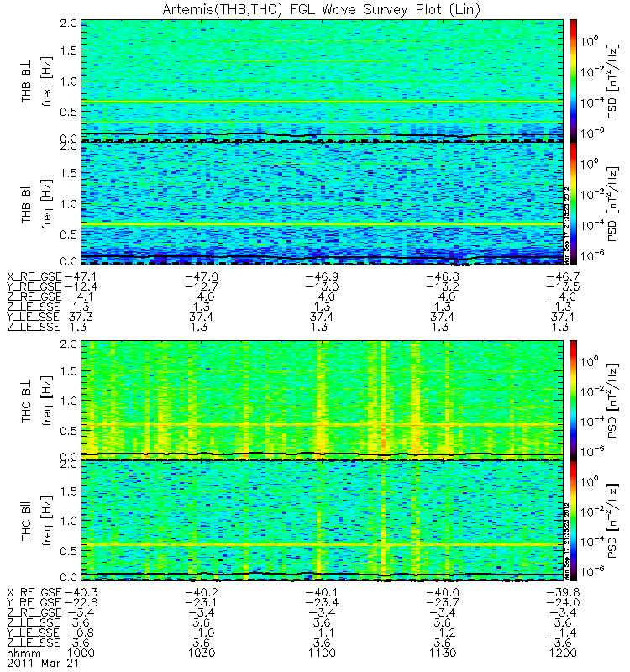Click the THC Y_RE_GSE value "-23.1"
The image size is (630, 672).
(x=202, y=602)
